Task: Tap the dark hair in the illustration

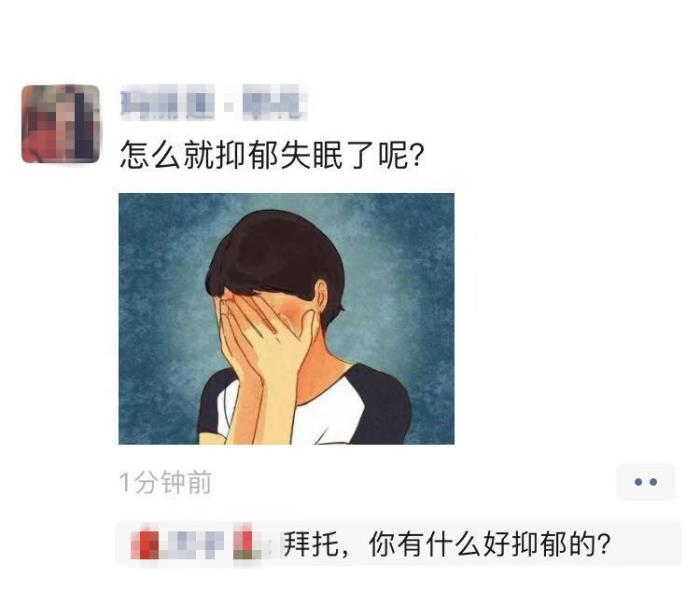Action: [x=277, y=252]
